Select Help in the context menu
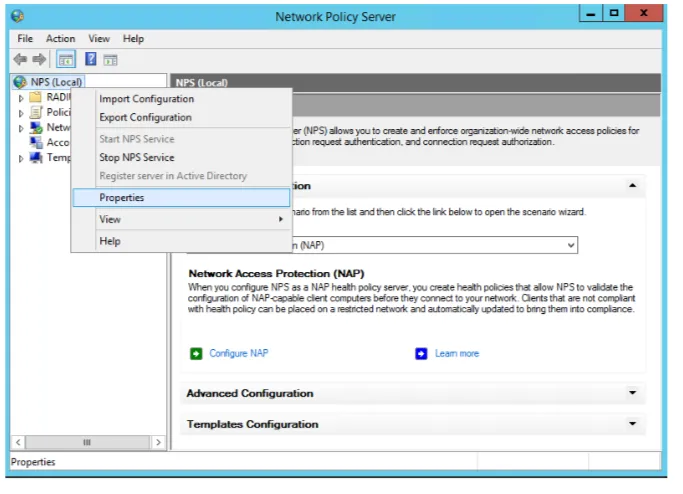The image size is (683, 494). 182,241
